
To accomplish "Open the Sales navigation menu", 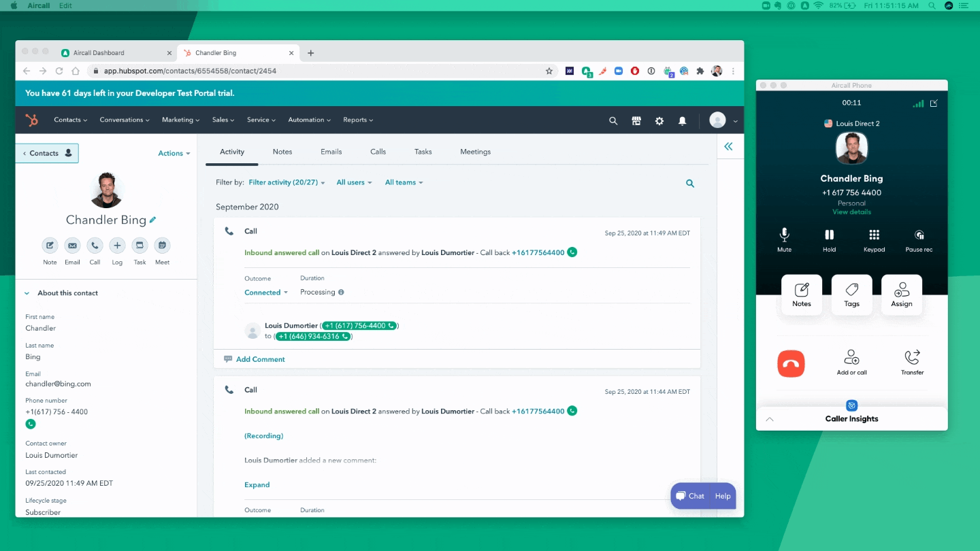I will click(223, 120).
